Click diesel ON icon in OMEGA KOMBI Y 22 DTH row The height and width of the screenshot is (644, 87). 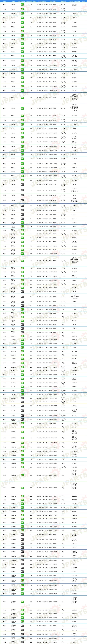click(x=22, y=420)
